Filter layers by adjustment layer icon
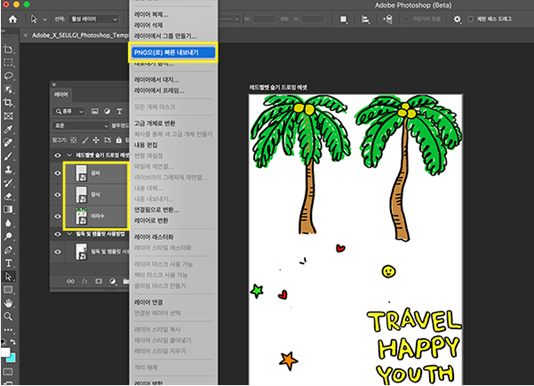 coord(107,111)
